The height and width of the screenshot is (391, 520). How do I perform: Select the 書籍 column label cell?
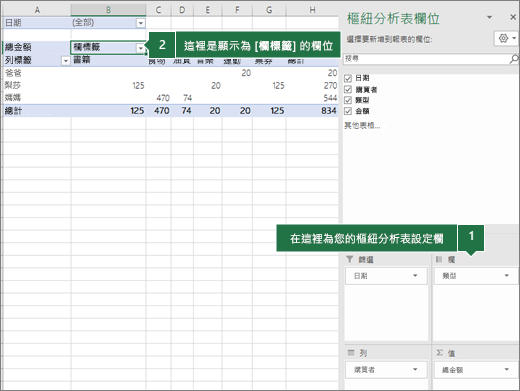[108, 60]
